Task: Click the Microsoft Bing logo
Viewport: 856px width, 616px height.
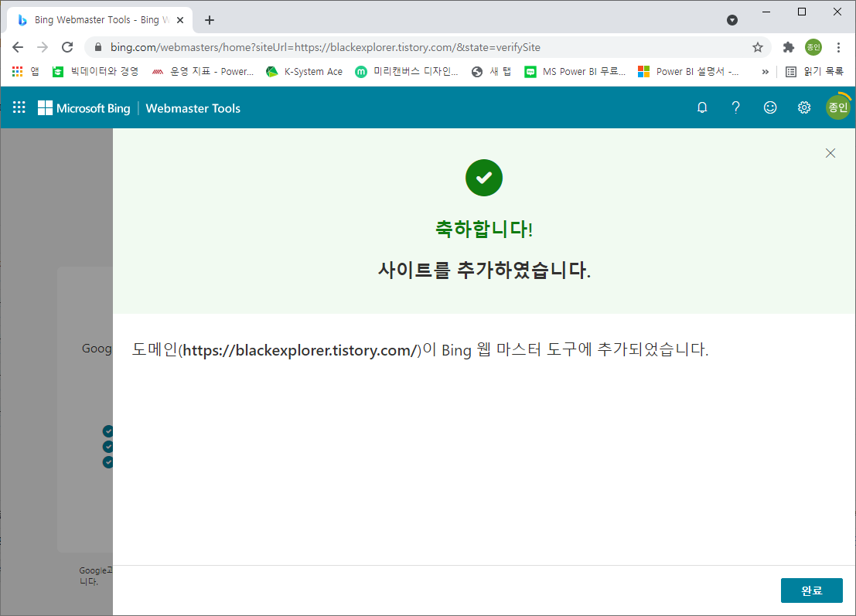Action: click(84, 108)
